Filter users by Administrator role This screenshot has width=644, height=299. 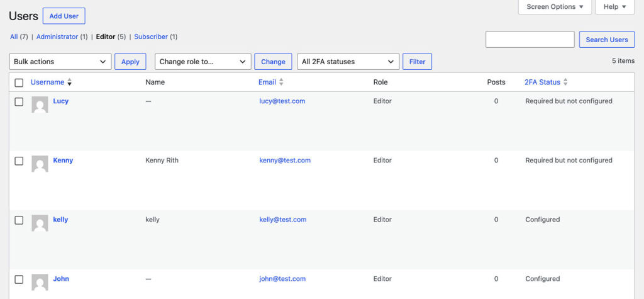(x=57, y=37)
